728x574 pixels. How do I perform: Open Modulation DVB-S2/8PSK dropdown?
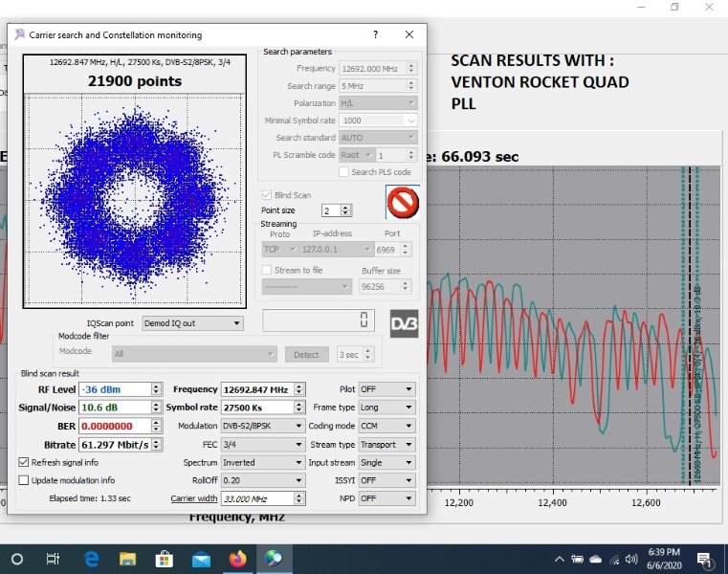263,426
